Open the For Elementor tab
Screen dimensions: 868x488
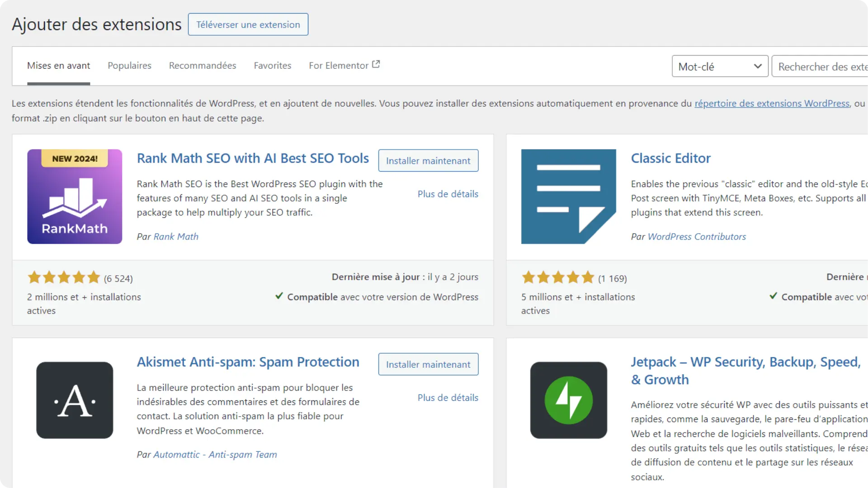coord(344,66)
